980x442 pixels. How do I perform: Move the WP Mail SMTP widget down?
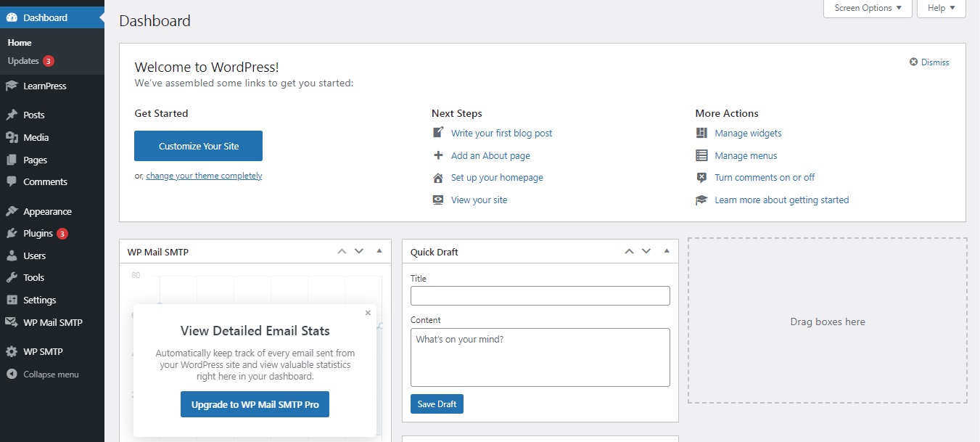[359, 251]
